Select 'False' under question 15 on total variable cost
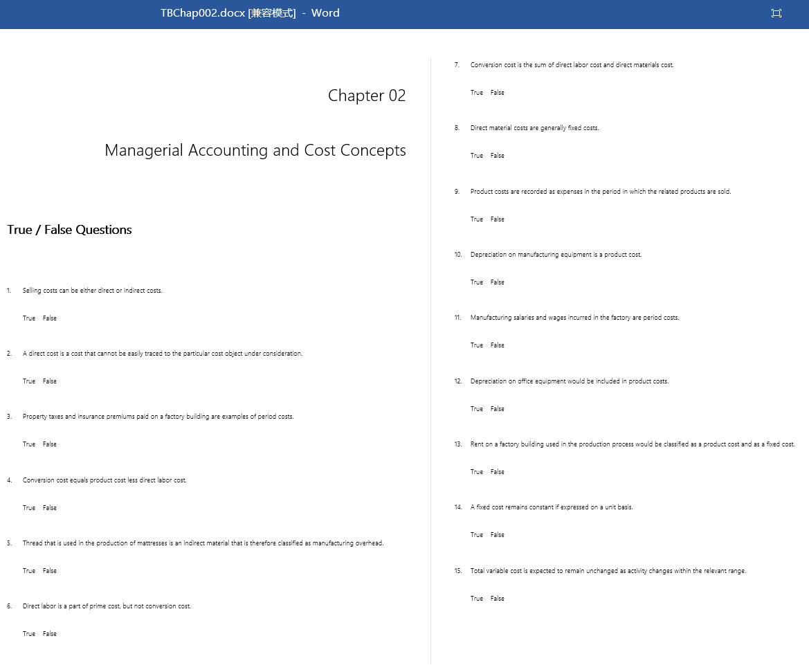 coord(498,599)
